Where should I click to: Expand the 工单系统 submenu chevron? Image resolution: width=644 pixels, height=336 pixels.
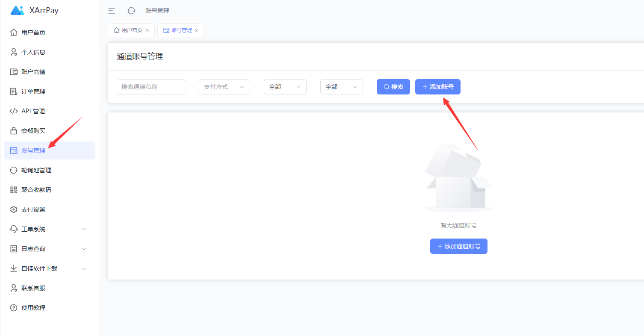click(84, 230)
